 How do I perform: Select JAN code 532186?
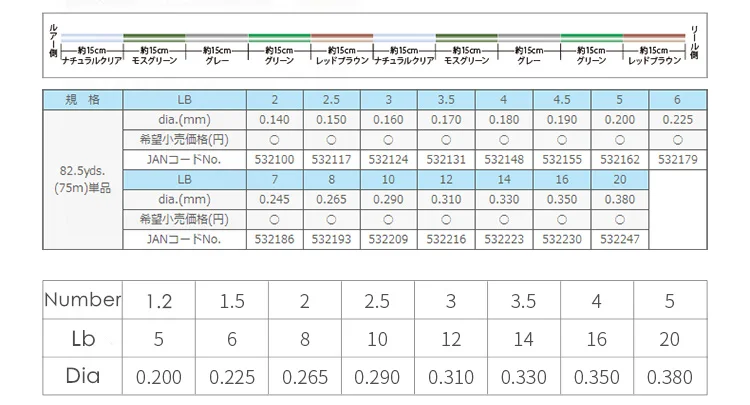275,239
